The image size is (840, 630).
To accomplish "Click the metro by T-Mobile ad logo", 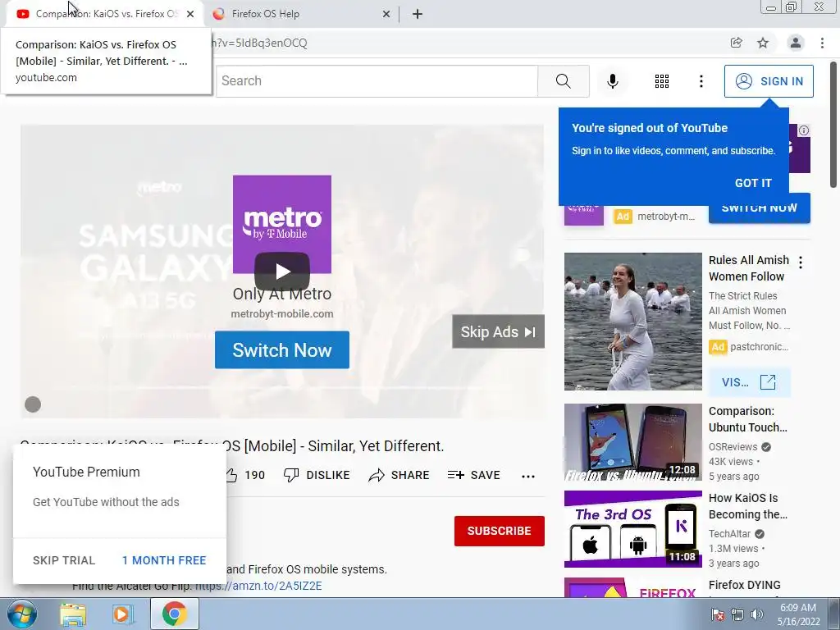I will point(282,225).
